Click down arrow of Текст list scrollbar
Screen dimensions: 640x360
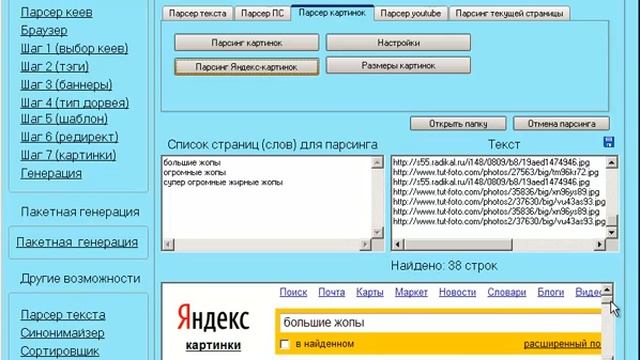[x=611, y=233]
